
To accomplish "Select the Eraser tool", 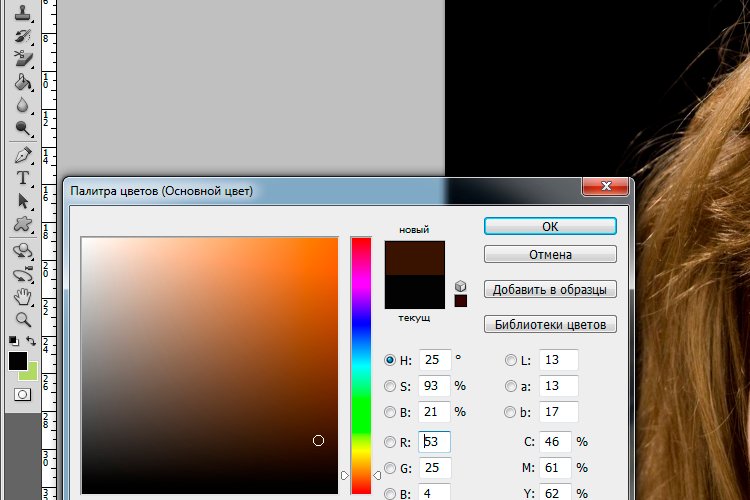I will [22, 60].
